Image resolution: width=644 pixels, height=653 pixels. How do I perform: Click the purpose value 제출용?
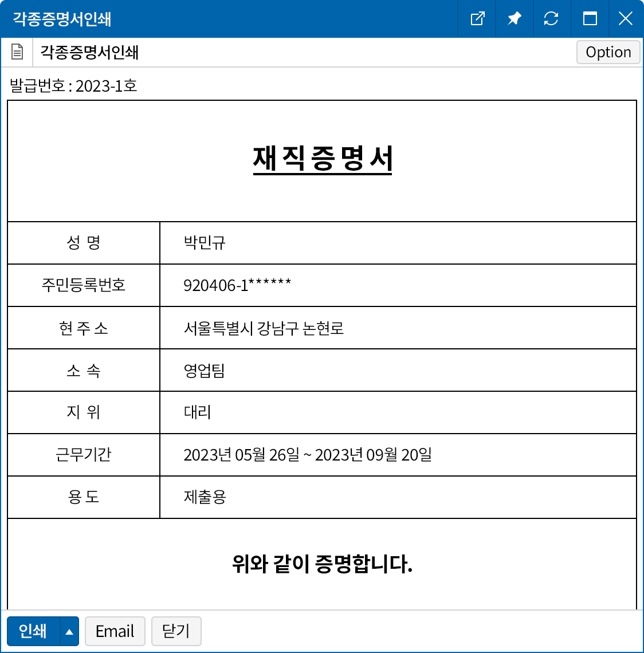pos(205,497)
